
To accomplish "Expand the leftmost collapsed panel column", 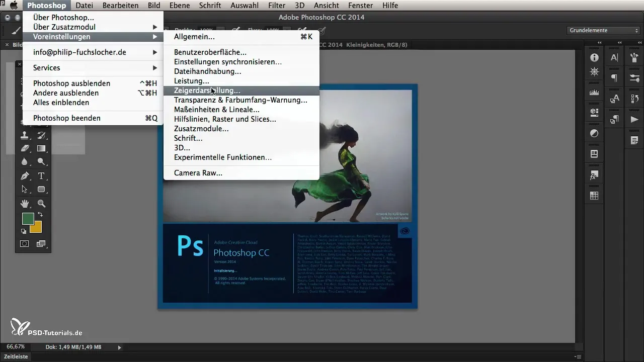I will click(600, 43).
